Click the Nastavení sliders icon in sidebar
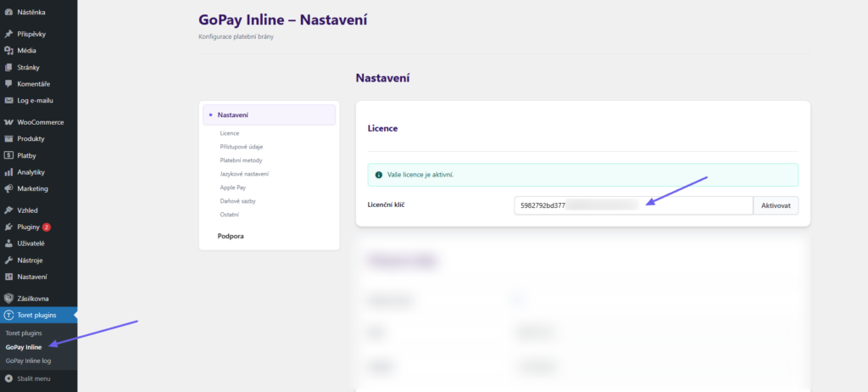The image size is (868, 392). coord(8,277)
